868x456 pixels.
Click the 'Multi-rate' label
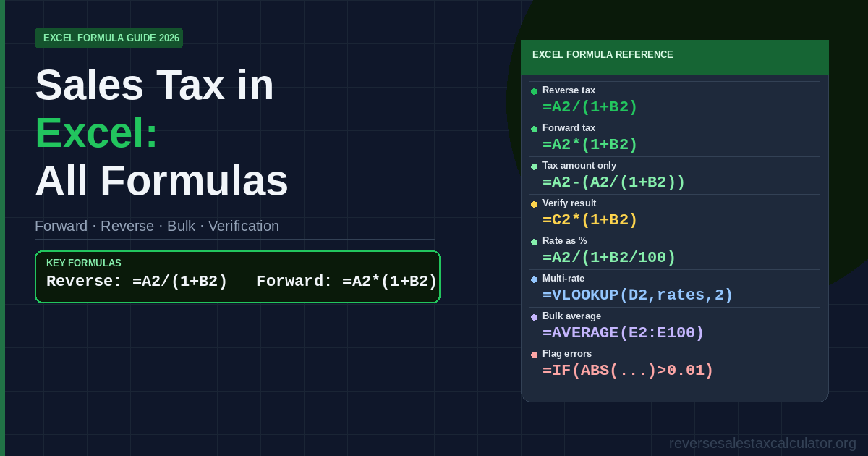tap(563, 279)
